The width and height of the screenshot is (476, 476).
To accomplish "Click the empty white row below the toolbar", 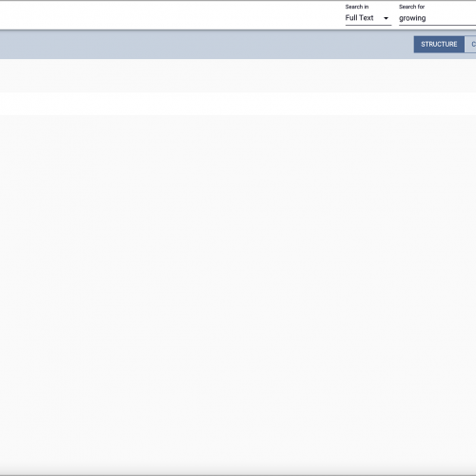I will (238, 104).
